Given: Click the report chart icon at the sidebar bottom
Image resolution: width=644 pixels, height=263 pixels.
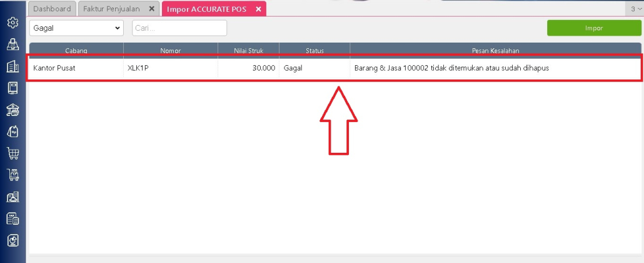Looking at the screenshot, I should point(13,240).
